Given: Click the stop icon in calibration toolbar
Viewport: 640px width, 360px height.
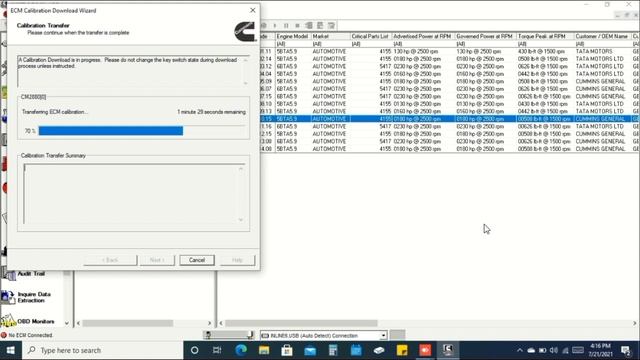Looking at the screenshot, I should (x=297, y=25).
